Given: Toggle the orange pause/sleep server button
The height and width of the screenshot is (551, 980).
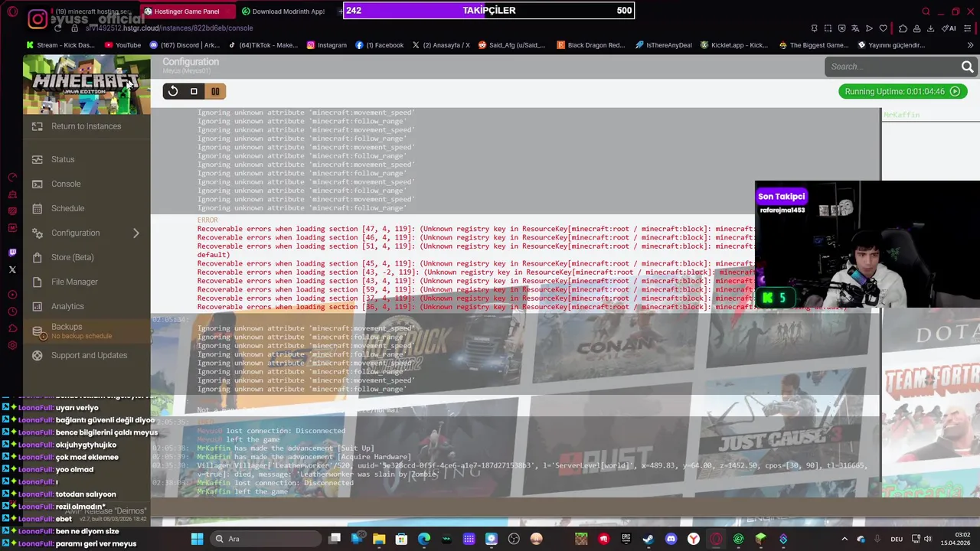Looking at the screenshot, I should (215, 92).
